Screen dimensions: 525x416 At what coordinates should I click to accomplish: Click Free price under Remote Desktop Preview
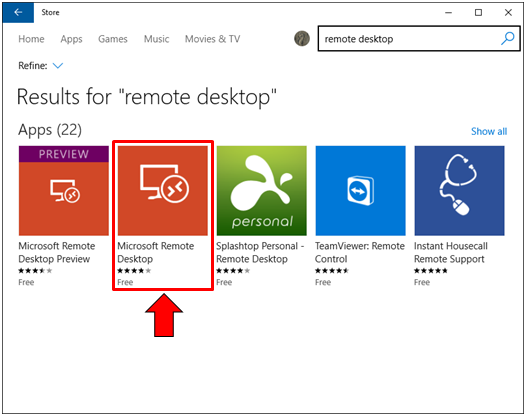[26, 282]
